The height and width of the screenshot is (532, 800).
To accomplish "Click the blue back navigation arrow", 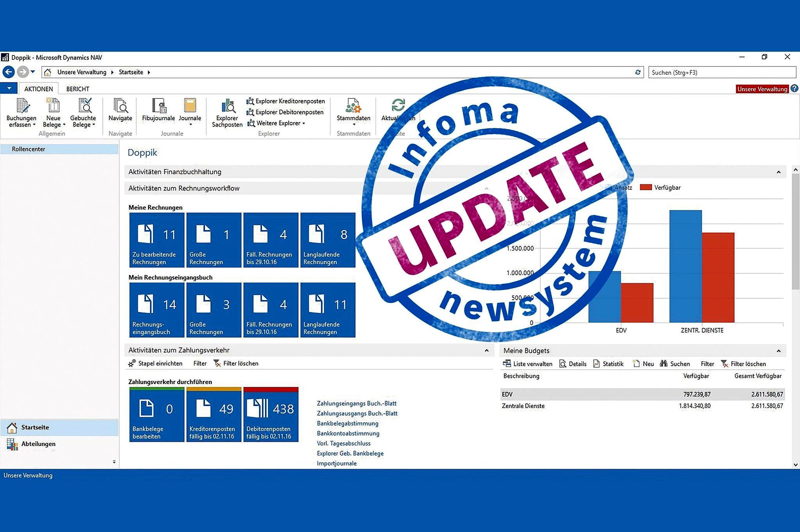I will click(x=9, y=72).
